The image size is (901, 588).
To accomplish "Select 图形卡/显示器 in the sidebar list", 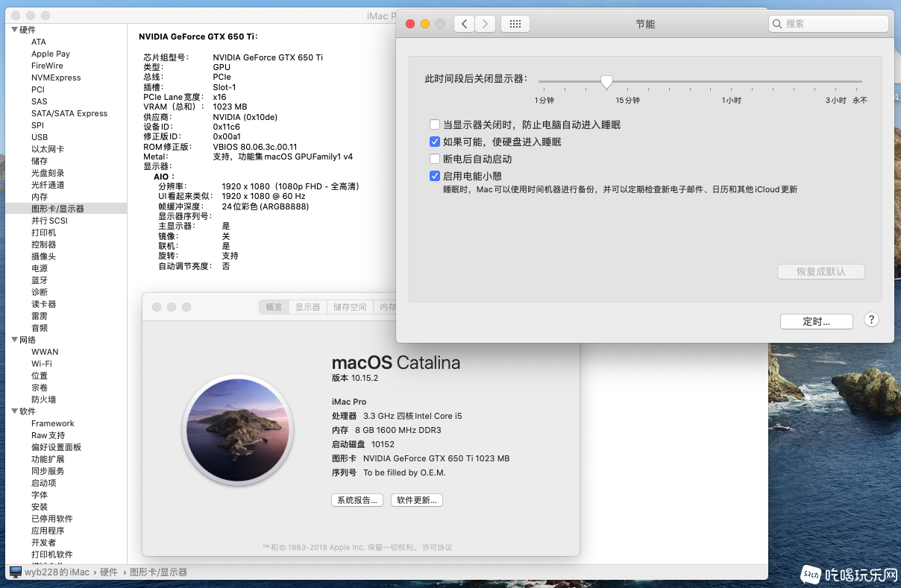I will tap(58, 209).
